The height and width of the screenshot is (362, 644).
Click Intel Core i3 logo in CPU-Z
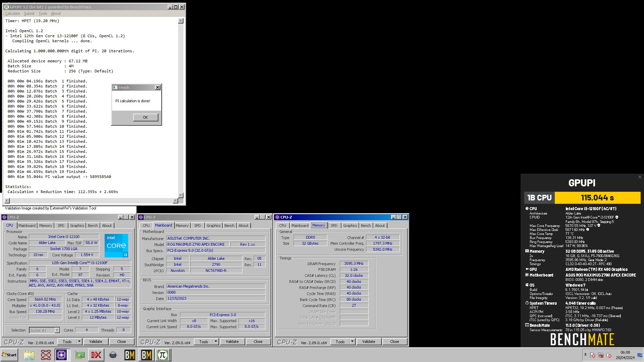pyautogui.click(x=116, y=245)
